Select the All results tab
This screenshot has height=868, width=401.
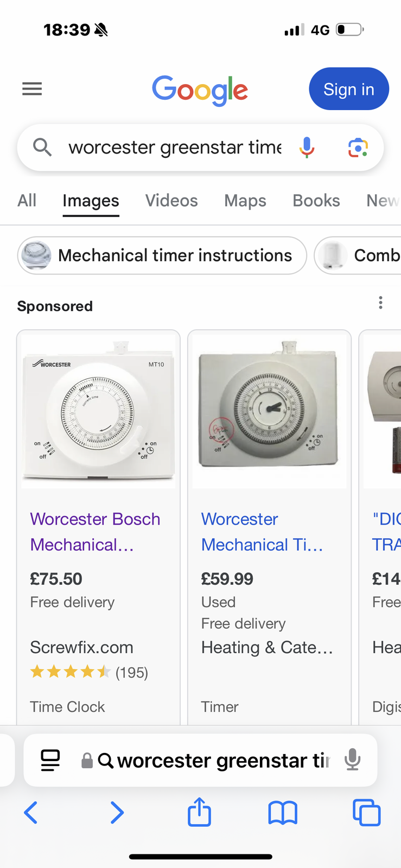pos(27,201)
